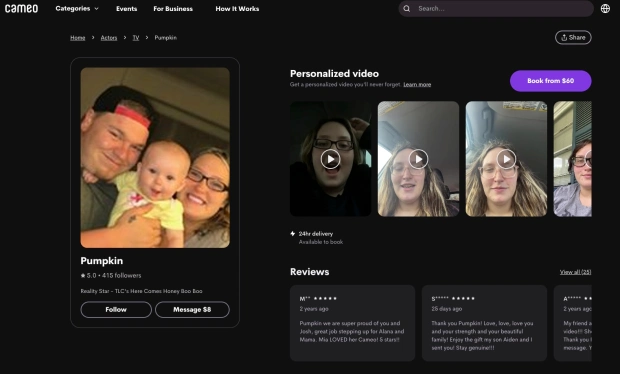Open Pumpkin's profile photo
Image resolution: width=620 pixels, height=374 pixels.
click(x=155, y=158)
